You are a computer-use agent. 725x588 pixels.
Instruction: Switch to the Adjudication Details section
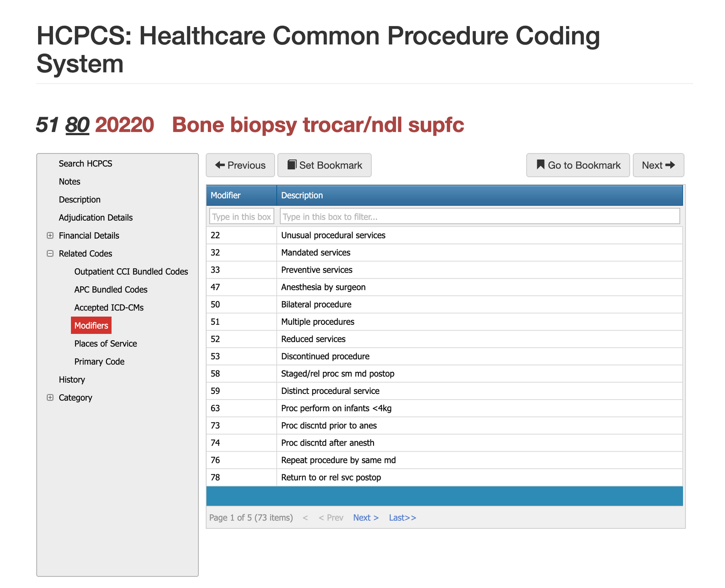[95, 218]
